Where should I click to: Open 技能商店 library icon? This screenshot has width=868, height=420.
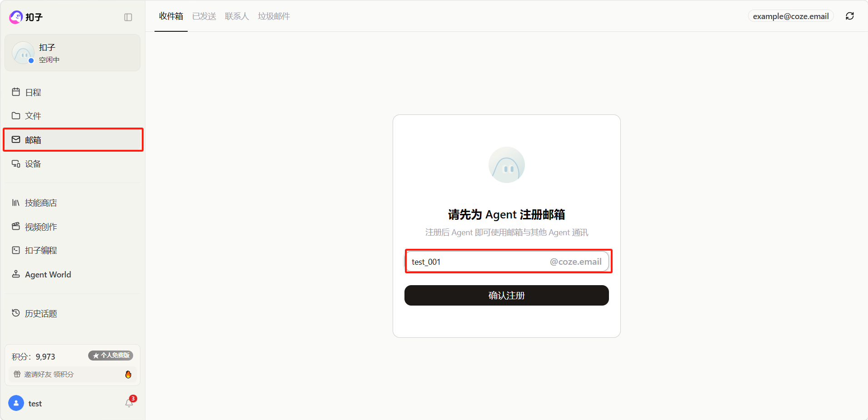(x=16, y=203)
